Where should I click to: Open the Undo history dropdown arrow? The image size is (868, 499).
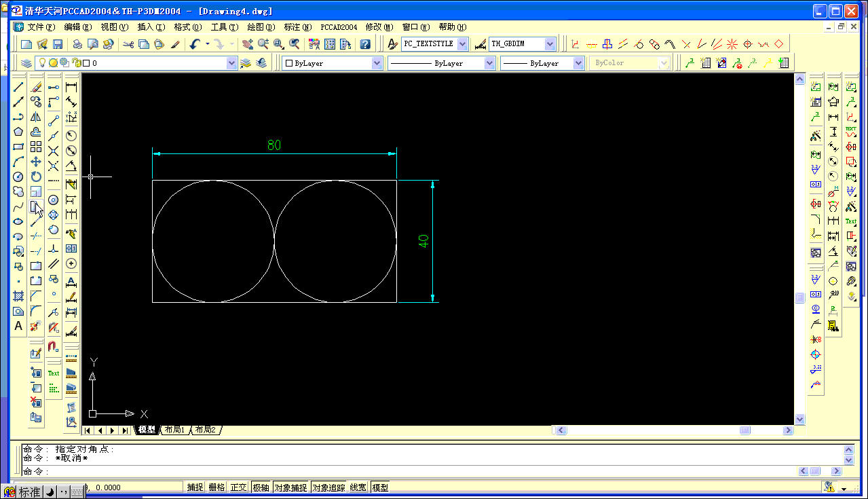pos(207,44)
